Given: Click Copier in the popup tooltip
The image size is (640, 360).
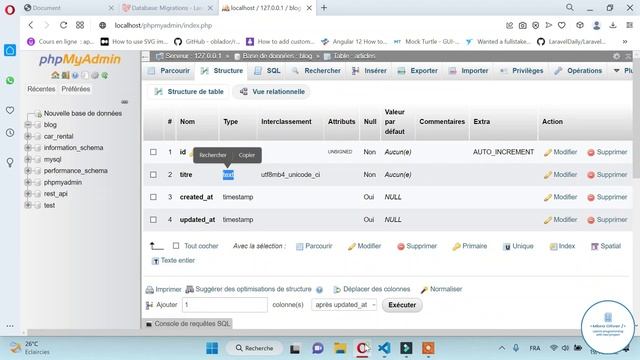Looking at the screenshot, I should pyautogui.click(x=247, y=155).
